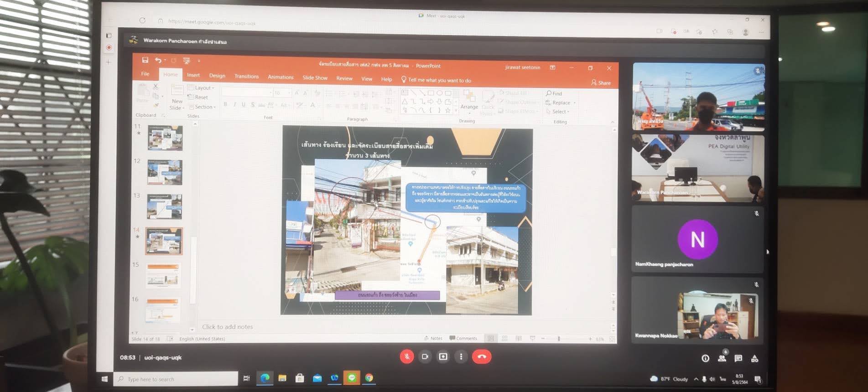Screen dimensions: 868x392
Task: Switch to the Insert ribbon tab
Action: pos(193,75)
